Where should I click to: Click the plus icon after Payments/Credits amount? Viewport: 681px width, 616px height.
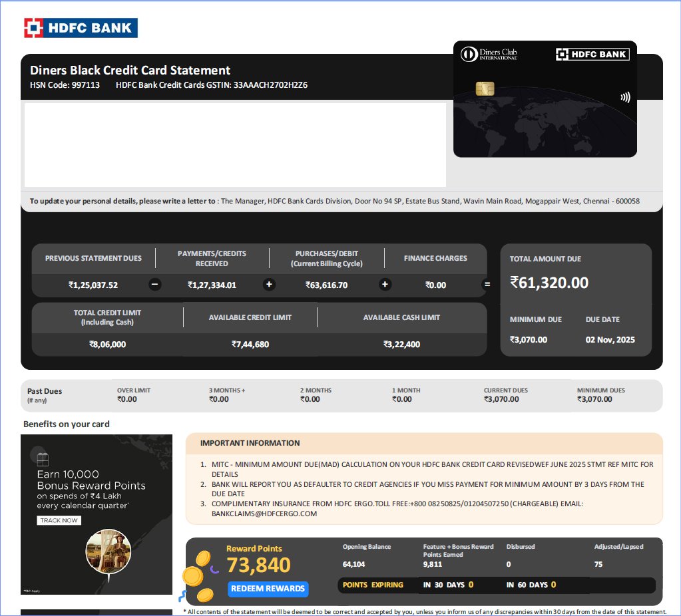pyautogui.click(x=269, y=284)
